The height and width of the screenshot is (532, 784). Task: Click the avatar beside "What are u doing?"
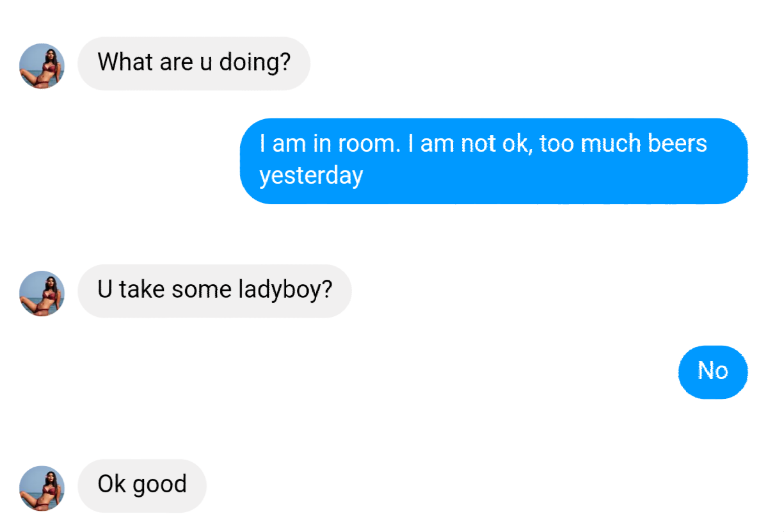pyautogui.click(x=42, y=65)
